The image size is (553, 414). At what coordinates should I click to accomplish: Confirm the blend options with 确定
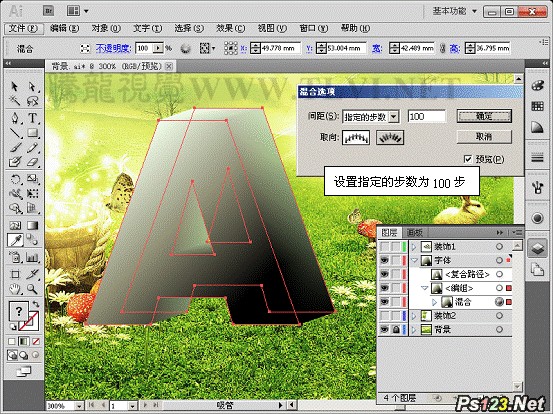click(x=484, y=116)
